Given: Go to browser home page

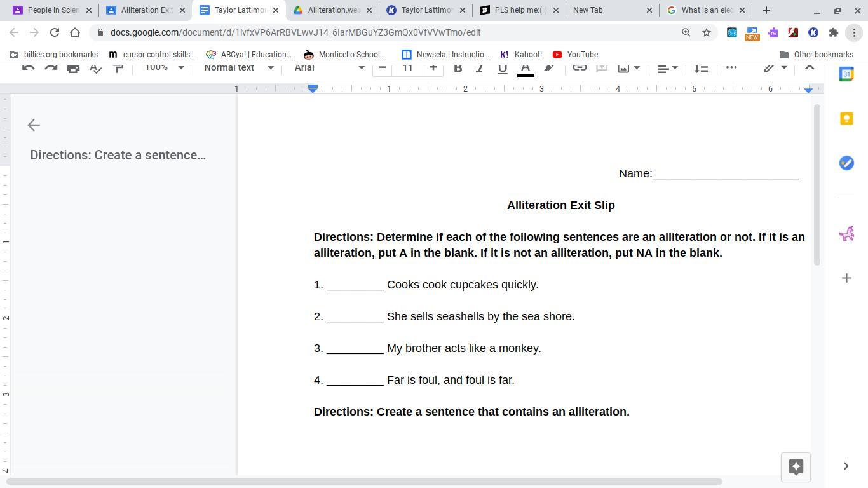Looking at the screenshot, I should click(x=75, y=32).
